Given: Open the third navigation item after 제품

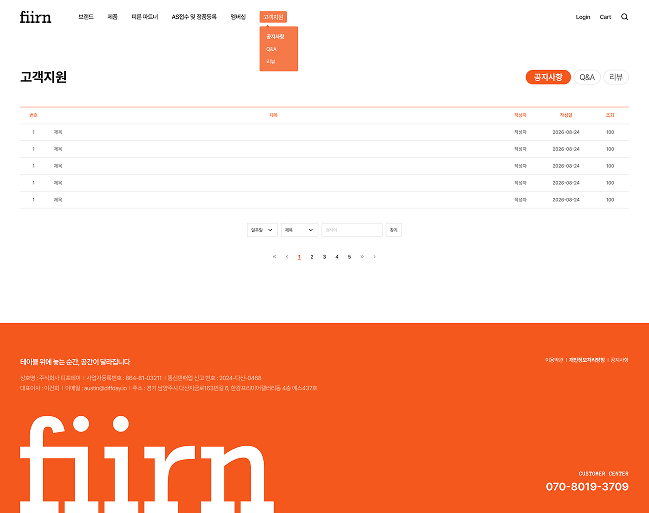Looking at the screenshot, I should pos(145,17).
